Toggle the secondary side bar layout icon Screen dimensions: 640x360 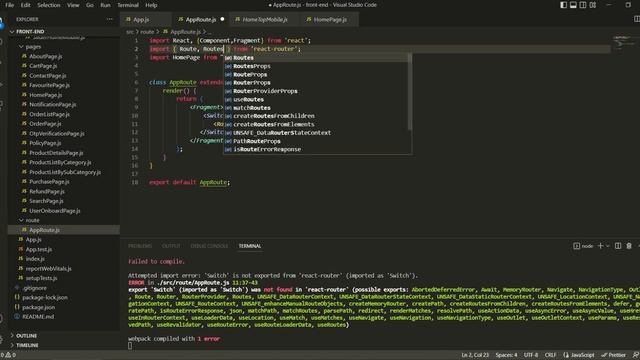[583, 5]
